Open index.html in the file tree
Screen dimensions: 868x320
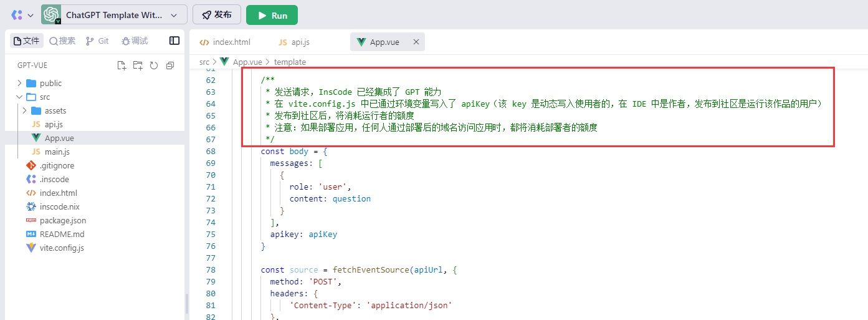95,193
